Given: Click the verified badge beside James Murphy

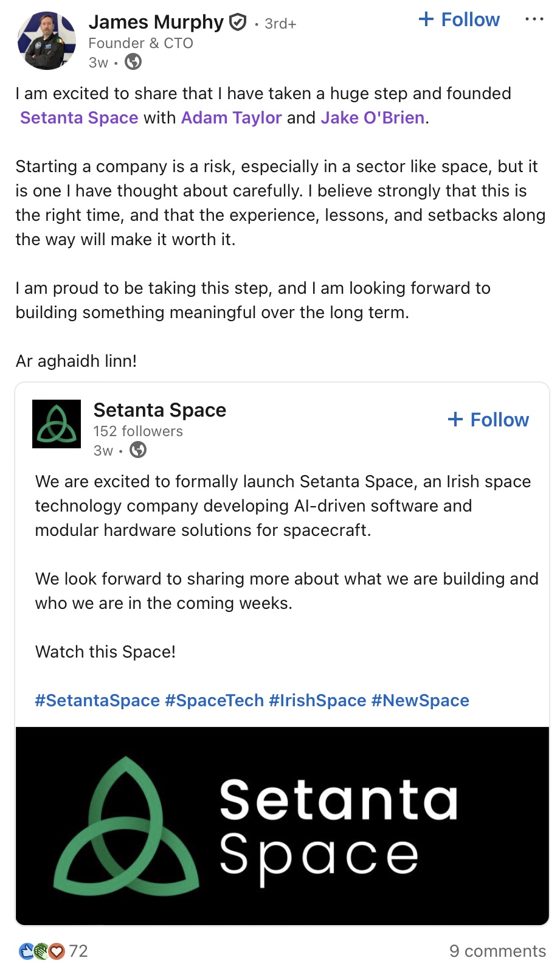Looking at the screenshot, I should coord(237,23).
